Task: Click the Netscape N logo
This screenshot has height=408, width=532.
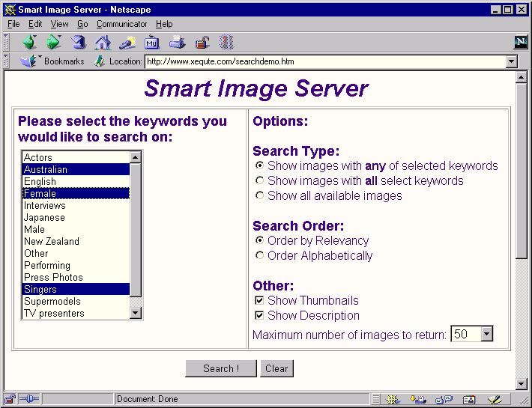Action: pyautogui.click(x=521, y=42)
